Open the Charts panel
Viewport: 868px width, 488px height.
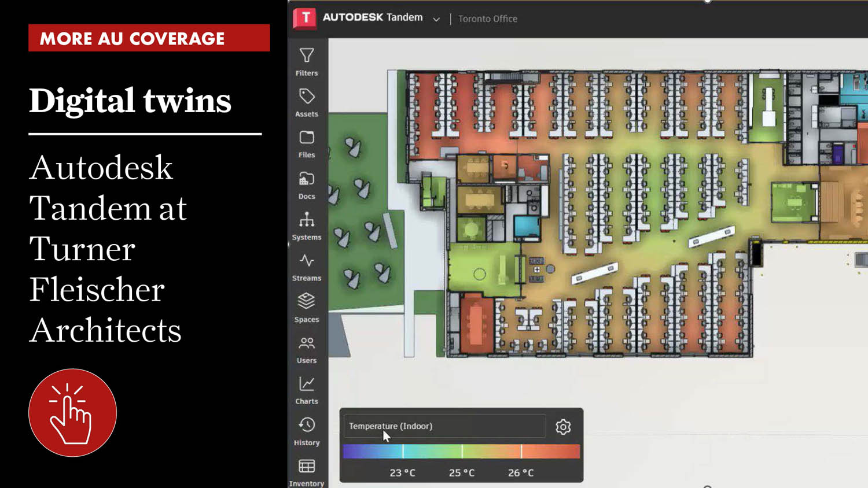click(x=307, y=390)
